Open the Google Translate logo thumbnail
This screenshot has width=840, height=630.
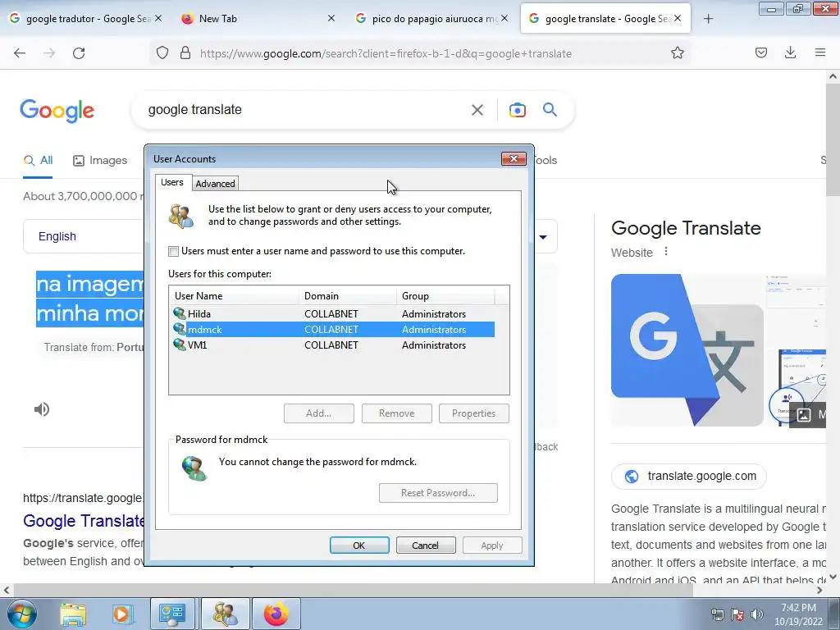click(x=687, y=350)
